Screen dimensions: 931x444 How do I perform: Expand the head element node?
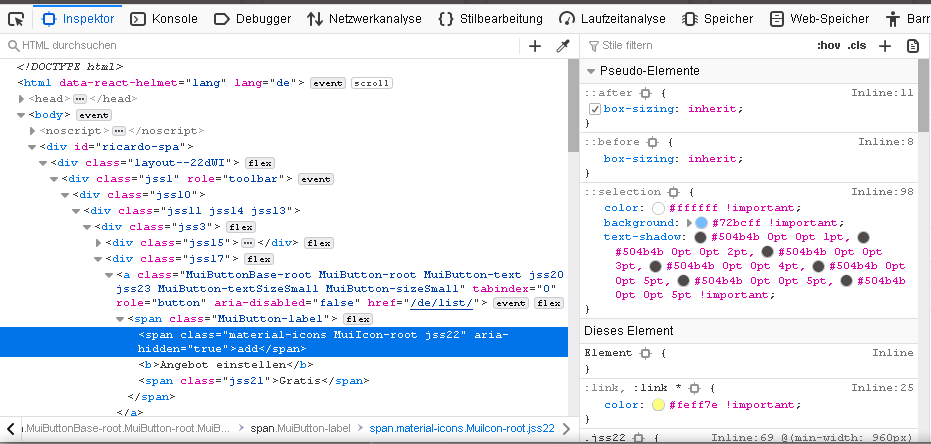[22, 99]
